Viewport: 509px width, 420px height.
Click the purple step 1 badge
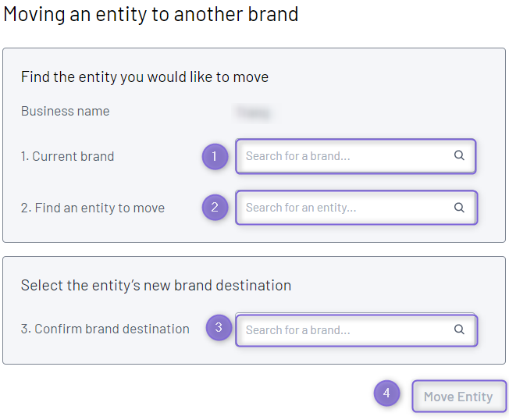coord(215,156)
